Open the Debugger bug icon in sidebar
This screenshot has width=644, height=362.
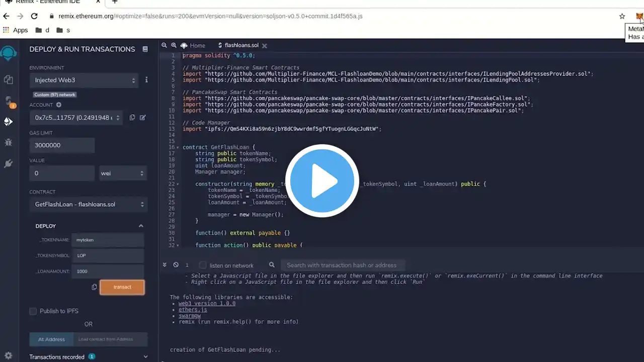point(8,142)
